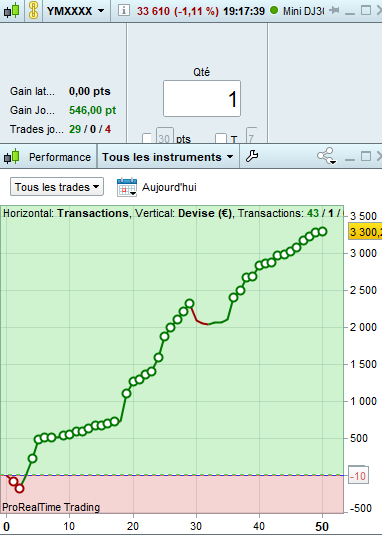Click the 30 pts value field
The image size is (382, 535).
pos(165,135)
